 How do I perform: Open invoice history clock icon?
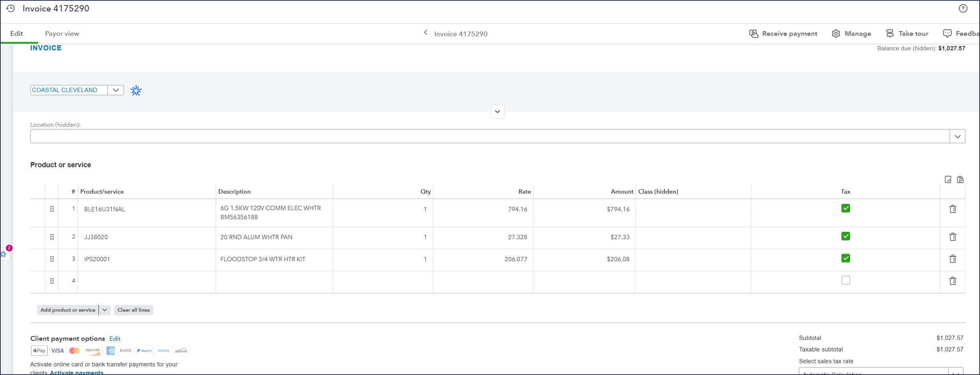click(11, 8)
